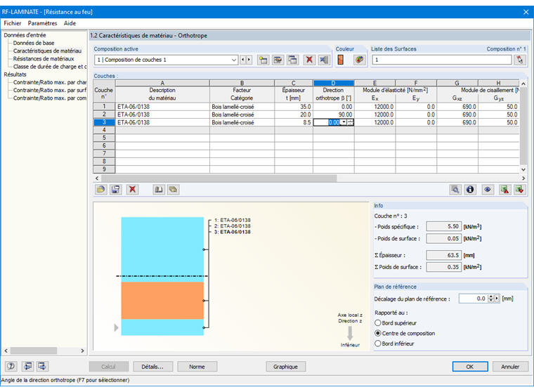Click the magnifier search icon below table
Viewport: 534px width, 392px height.
(455, 190)
